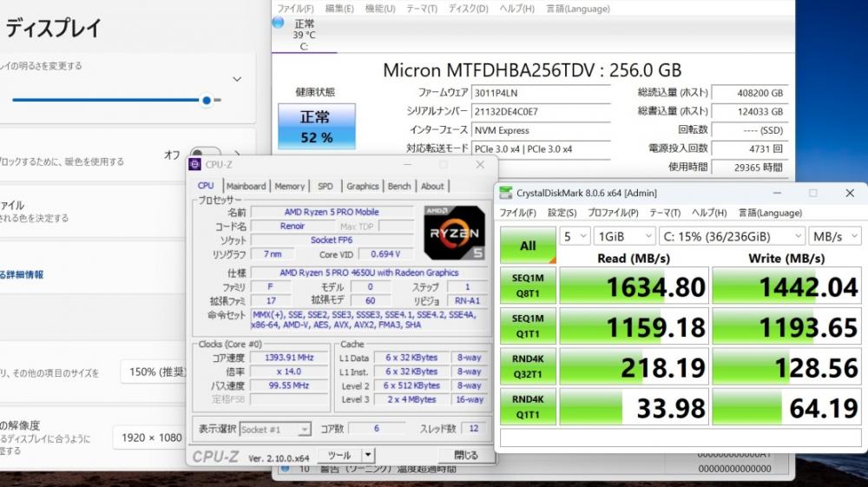Click the serial number field 21132DE4C0E7

click(540, 112)
